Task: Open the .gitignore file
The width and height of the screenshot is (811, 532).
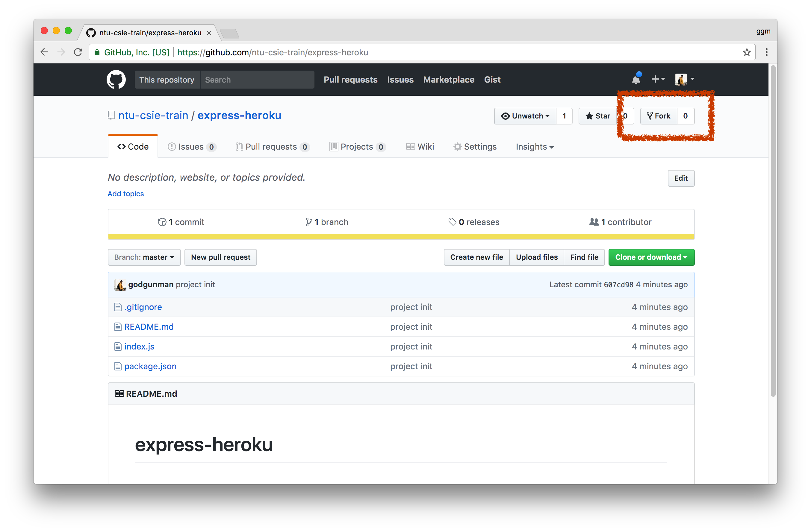Action: click(143, 307)
